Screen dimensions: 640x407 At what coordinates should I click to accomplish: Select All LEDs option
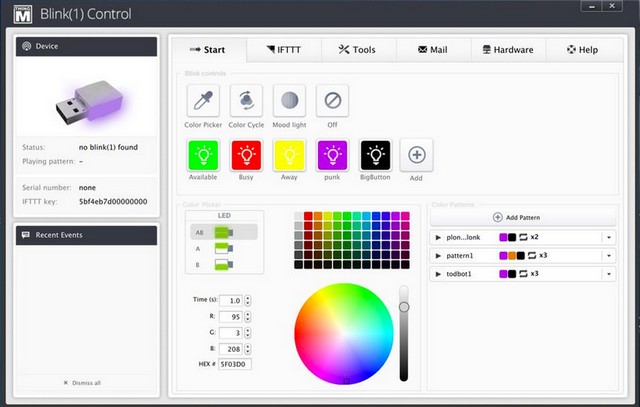[221, 232]
